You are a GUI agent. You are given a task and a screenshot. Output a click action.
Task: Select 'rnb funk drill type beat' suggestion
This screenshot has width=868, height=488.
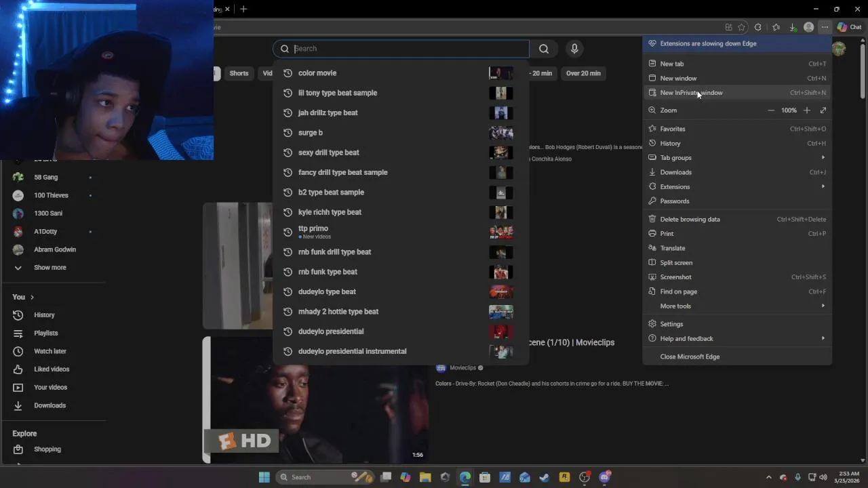point(400,252)
